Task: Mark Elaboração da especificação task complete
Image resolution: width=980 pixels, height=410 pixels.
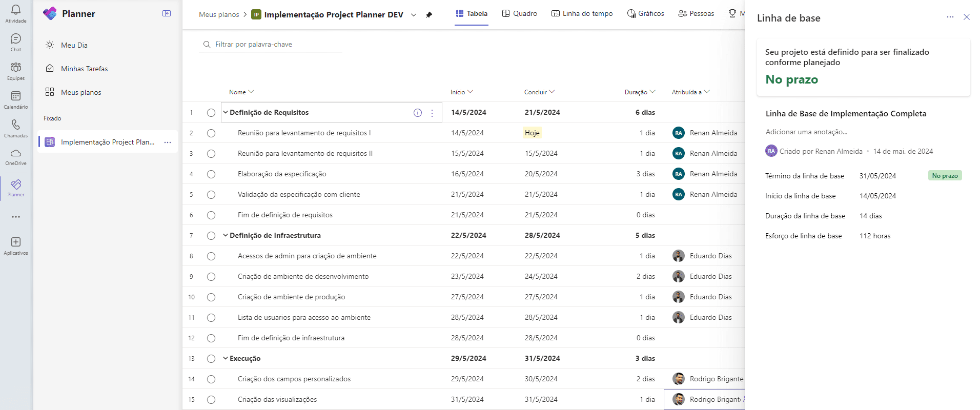Action: (x=211, y=174)
